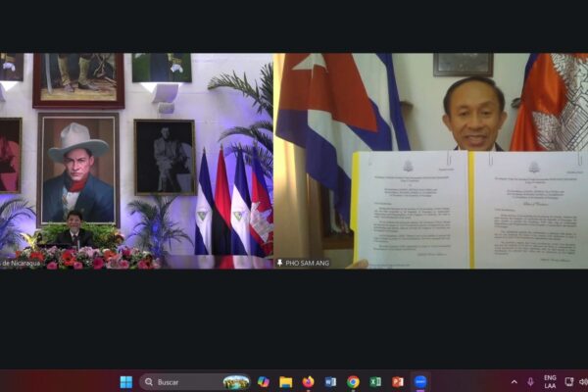Switch to Zoom app in taskbar
This screenshot has width=588, height=392.
pos(420,382)
